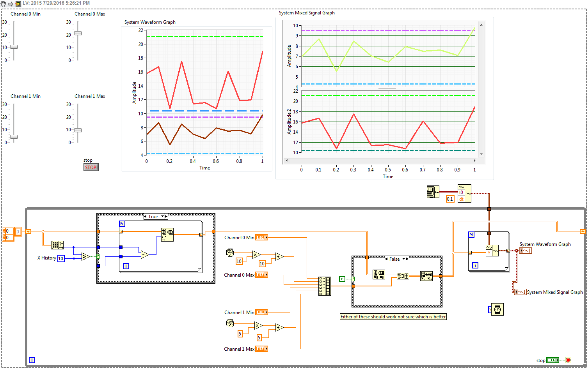The image size is (588, 369).
Task: Select the Greater Than comparison node
Action: [86, 256]
